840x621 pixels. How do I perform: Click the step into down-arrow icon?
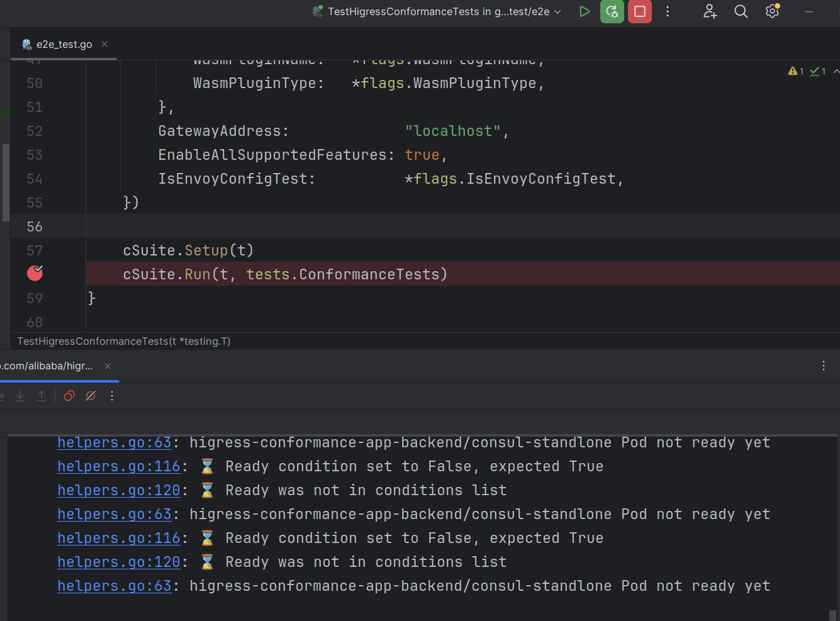[x=20, y=396]
